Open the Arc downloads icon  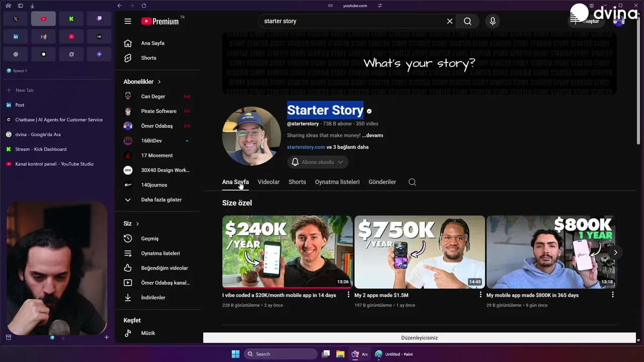click(x=32, y=6)
